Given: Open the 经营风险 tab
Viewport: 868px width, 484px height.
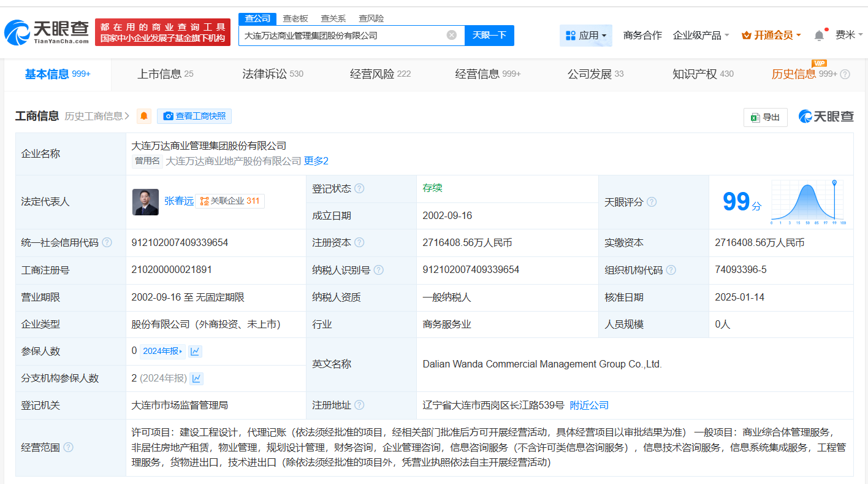Looking at the screenshot, I should (x=380, y=74).
